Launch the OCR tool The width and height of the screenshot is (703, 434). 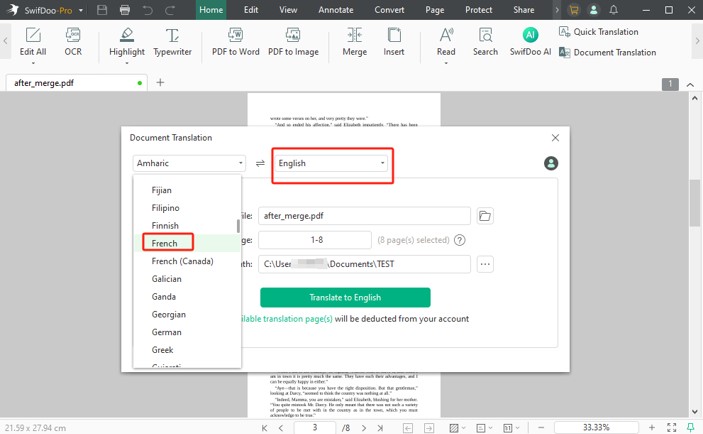pyautogui.click(x=73, y=41)
